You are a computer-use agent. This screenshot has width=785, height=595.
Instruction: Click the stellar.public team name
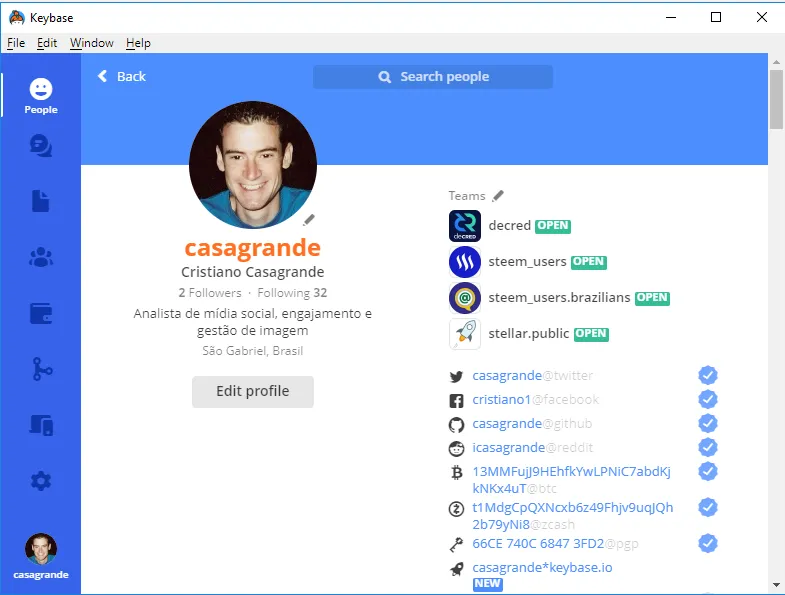529,334
